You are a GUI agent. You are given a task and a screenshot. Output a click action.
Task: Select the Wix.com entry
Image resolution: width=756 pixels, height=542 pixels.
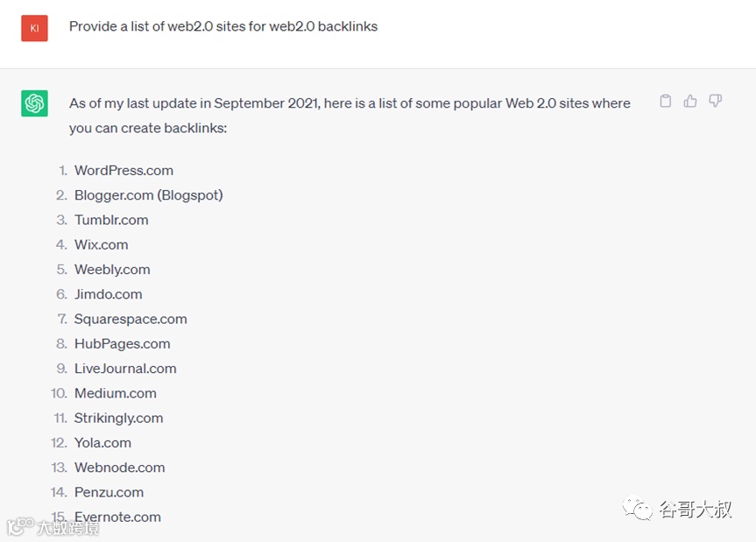pos(101,245)
